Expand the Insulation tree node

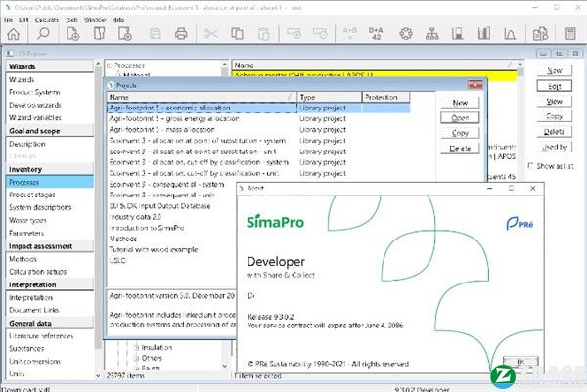[x=137, y=347]
